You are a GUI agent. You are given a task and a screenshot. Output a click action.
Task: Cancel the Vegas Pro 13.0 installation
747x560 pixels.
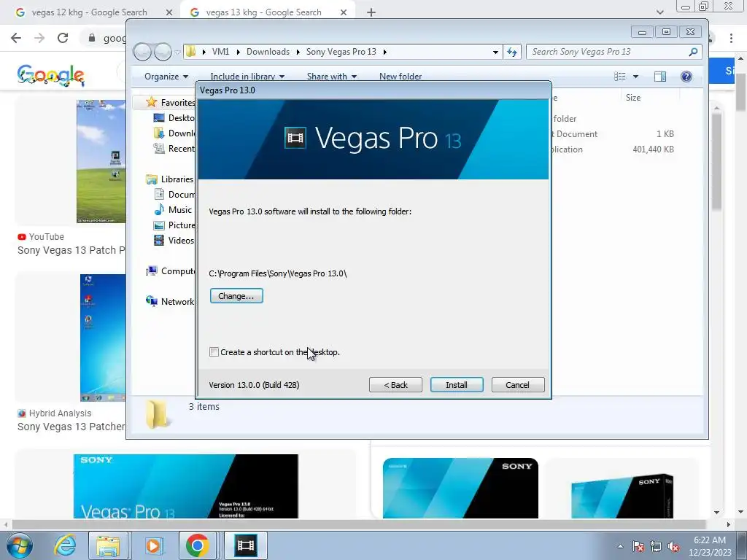tap(518, 385)
